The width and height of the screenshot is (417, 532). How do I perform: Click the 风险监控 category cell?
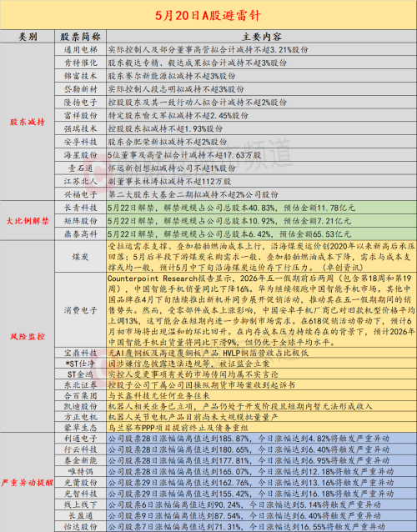(x=28, y=336)
